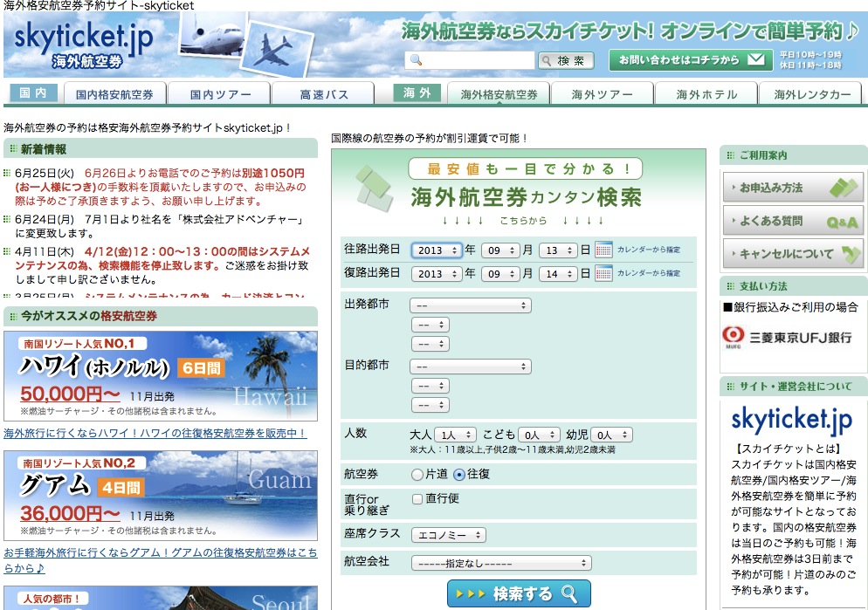Switch to the 海外ツアー tab
868x610 pixels.
pyautogui.click(x=603, y=94)
